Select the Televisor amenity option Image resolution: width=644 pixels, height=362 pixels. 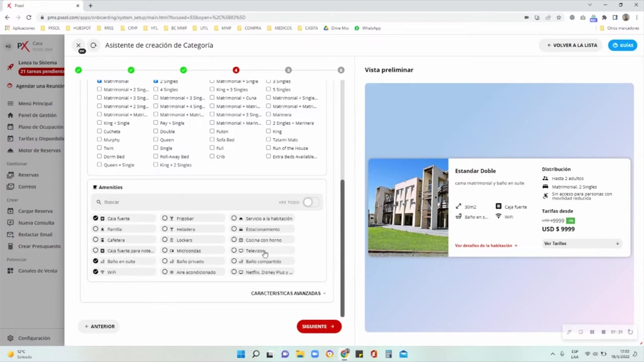tap(234, 250)
